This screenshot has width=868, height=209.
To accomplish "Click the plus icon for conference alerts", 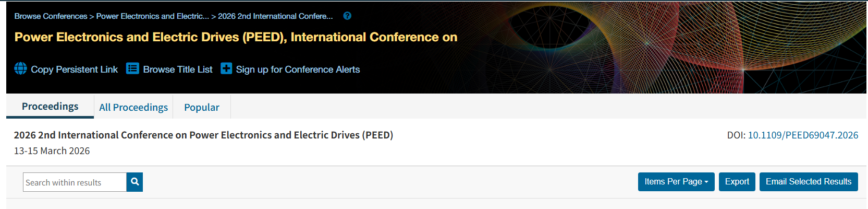I will pos(226,68).
